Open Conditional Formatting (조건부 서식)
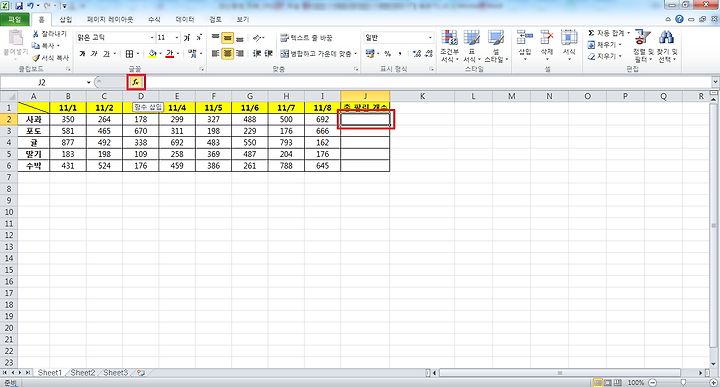 (450, 46)
